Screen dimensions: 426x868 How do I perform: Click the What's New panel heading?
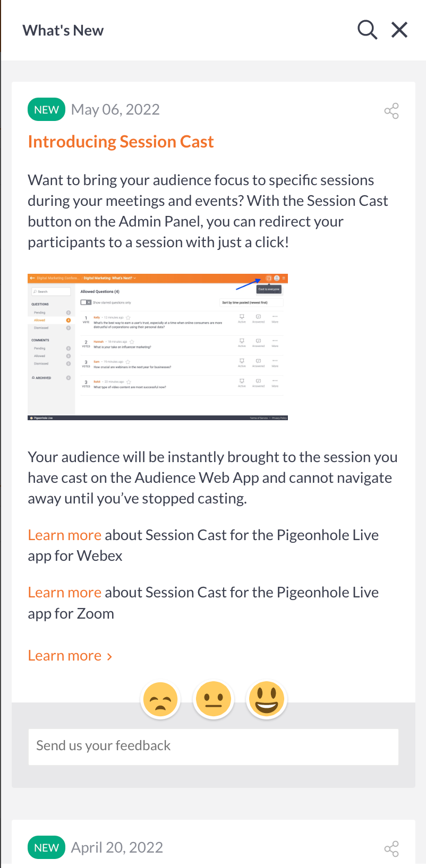coord(63,30)
